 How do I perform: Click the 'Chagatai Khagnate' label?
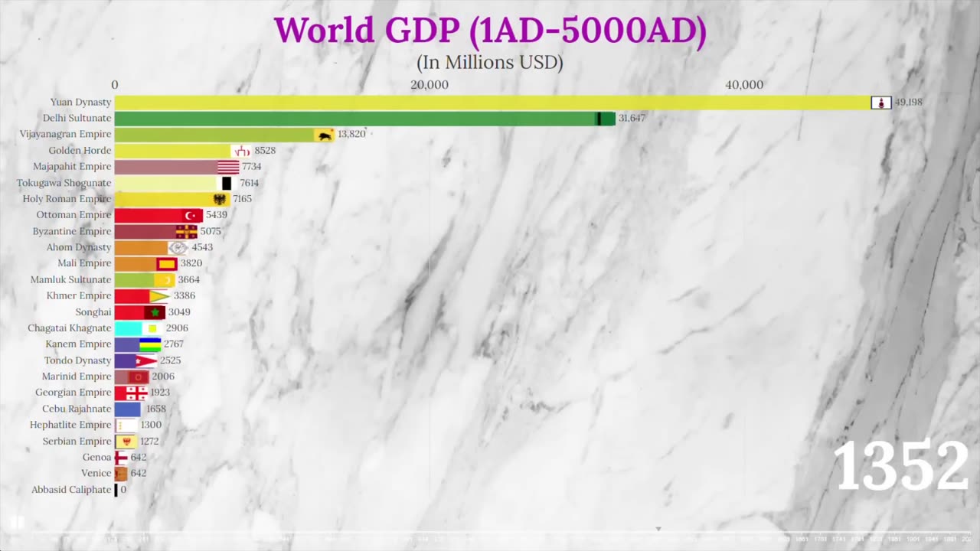click(x=70, y=328)
